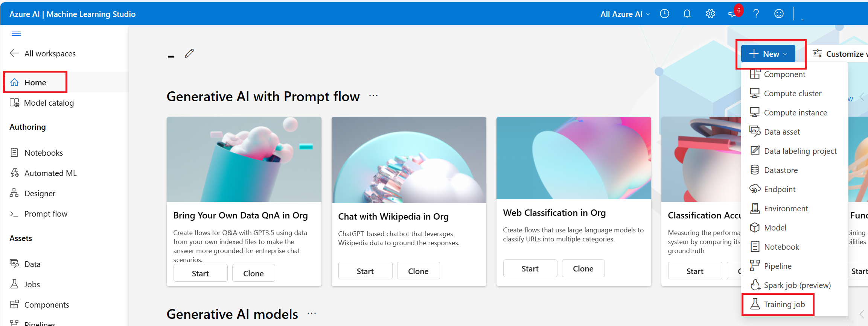Viewport: 868px width, 326px height.
Task: Open the Customize view button
Action: 839,54
